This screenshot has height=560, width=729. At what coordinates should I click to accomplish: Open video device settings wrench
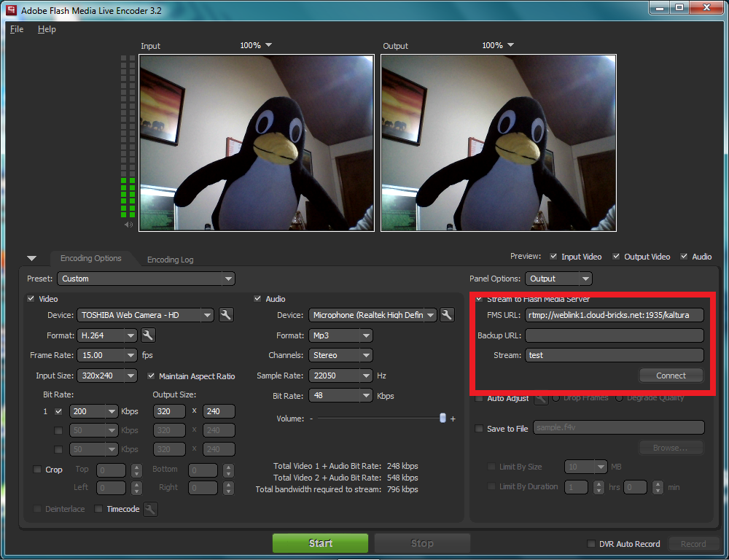pos(225,315)
